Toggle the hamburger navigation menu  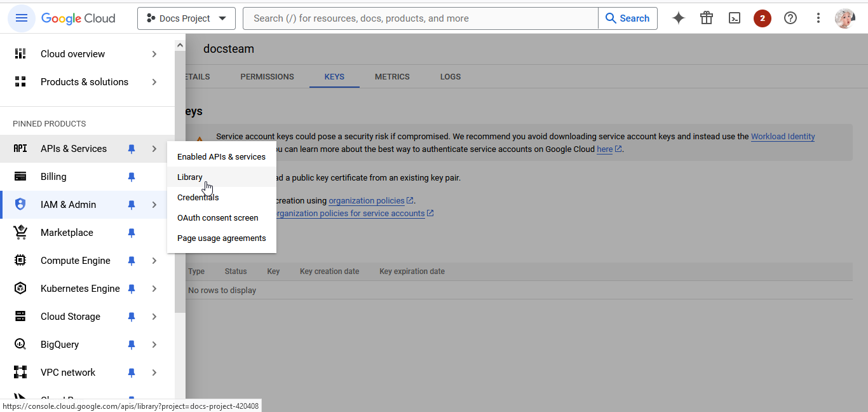click(22, 18)
